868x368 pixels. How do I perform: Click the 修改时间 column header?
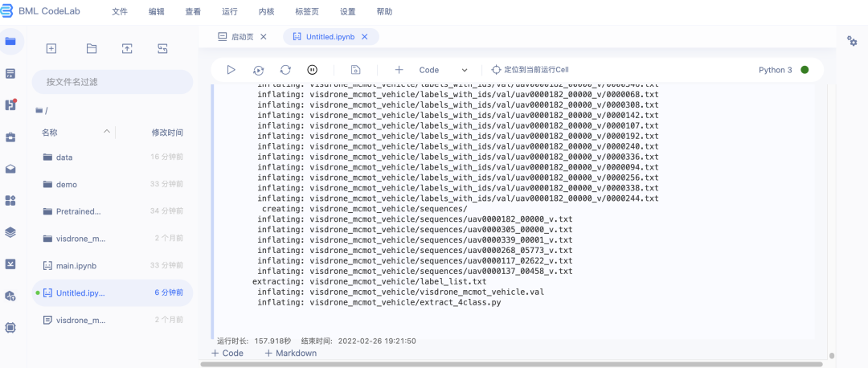tap(168, 133)
